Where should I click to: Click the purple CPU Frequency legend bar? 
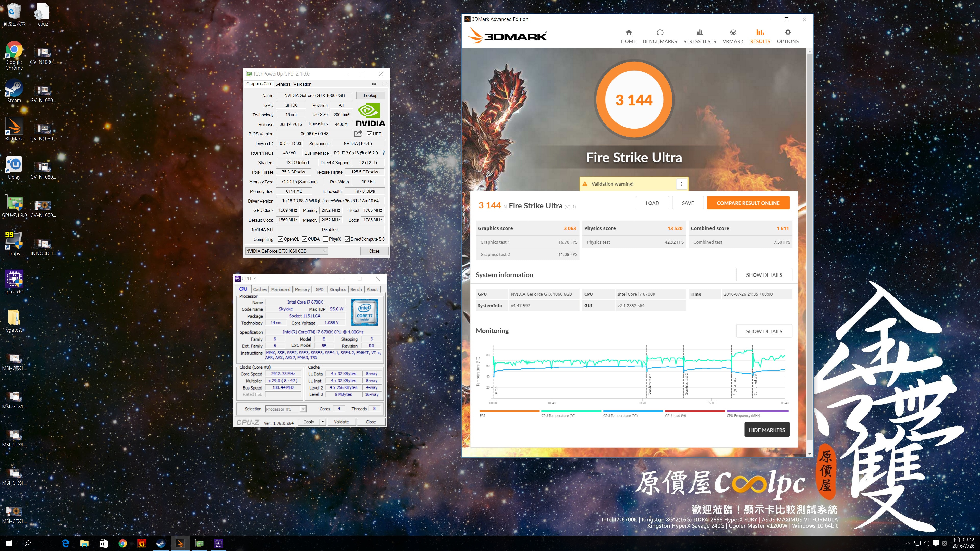click(x=757, y=411)
